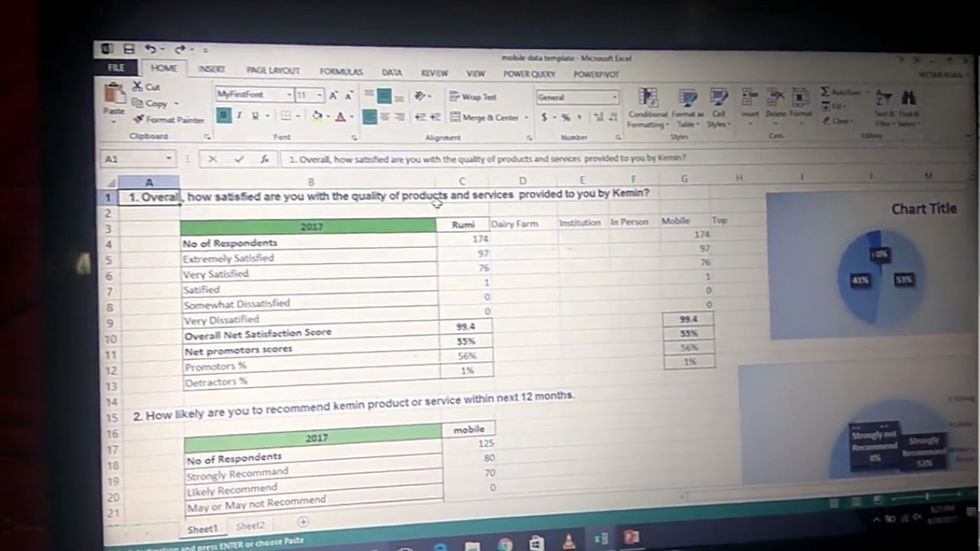Toggle Middle Align for cells
This screenshot has width=980, height=551.
point(384,96)
